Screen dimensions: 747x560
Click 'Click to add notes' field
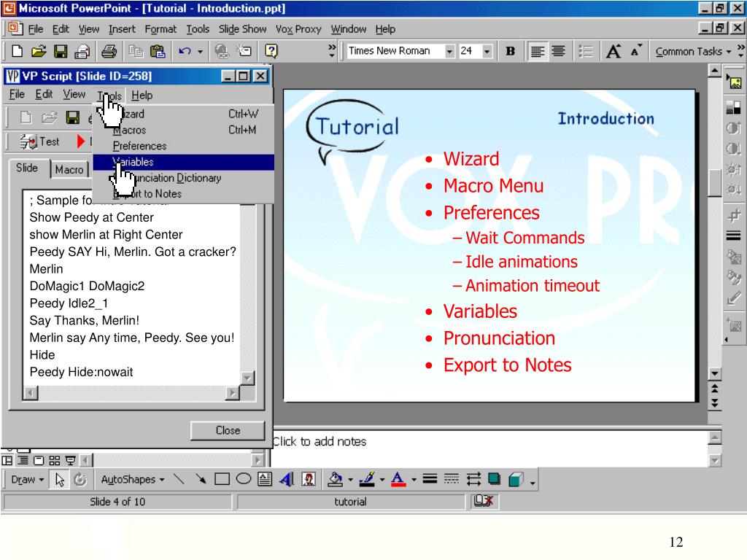[x=489, y=448]
